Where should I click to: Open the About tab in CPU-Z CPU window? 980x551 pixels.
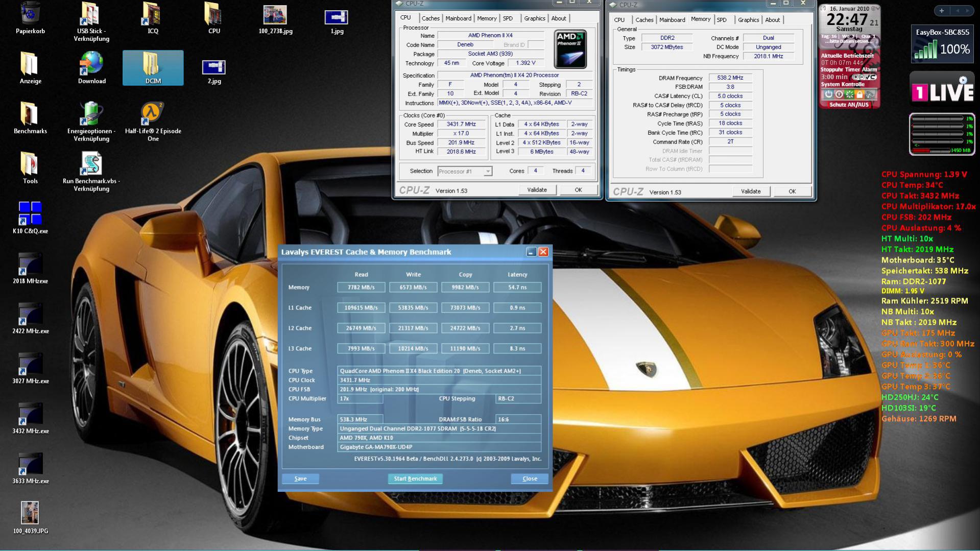point(559,18)
